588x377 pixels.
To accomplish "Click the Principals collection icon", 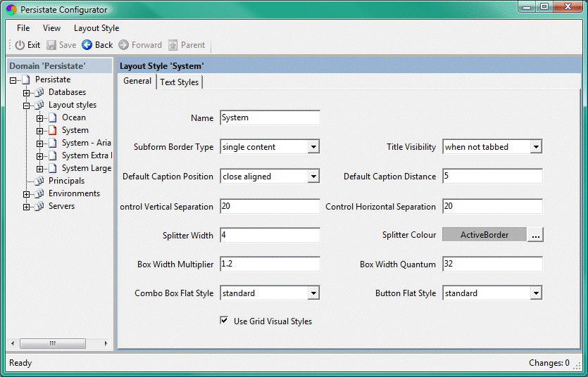I will click(39, 181).
